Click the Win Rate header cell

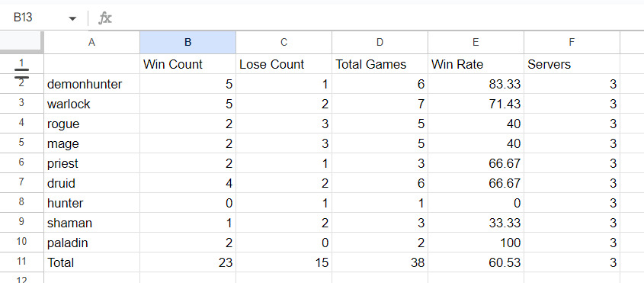(x=476, y=64)
